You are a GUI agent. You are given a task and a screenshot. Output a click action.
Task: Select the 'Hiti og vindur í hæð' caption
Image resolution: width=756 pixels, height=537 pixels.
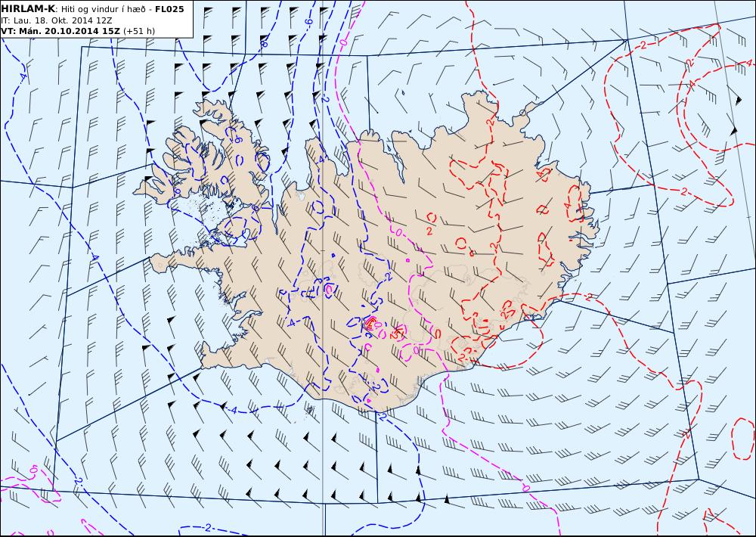pos(103,9)
